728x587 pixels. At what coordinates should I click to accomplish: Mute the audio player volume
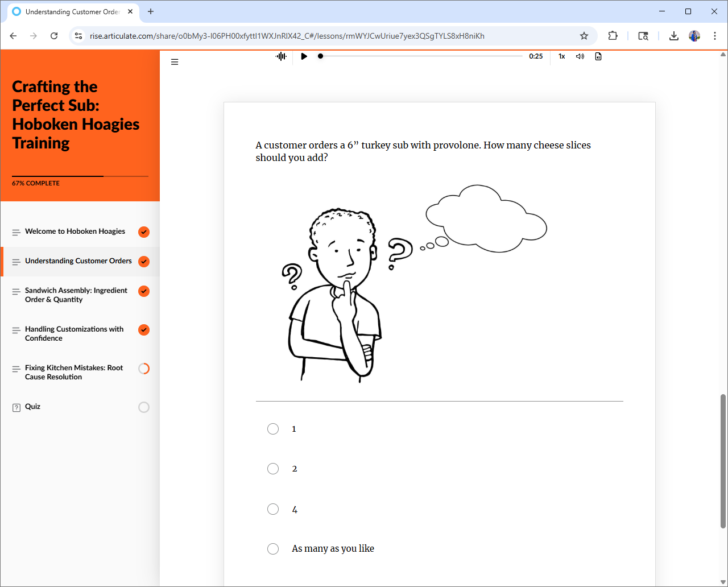580,56
